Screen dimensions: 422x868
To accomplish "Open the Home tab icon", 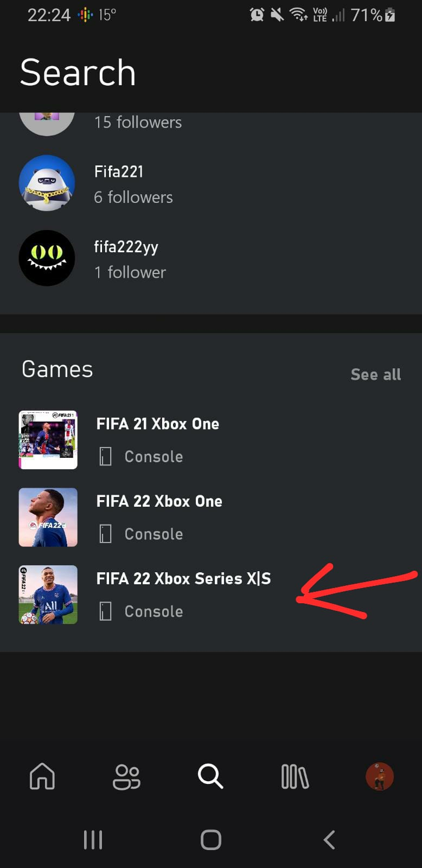I will pos(42,776).
